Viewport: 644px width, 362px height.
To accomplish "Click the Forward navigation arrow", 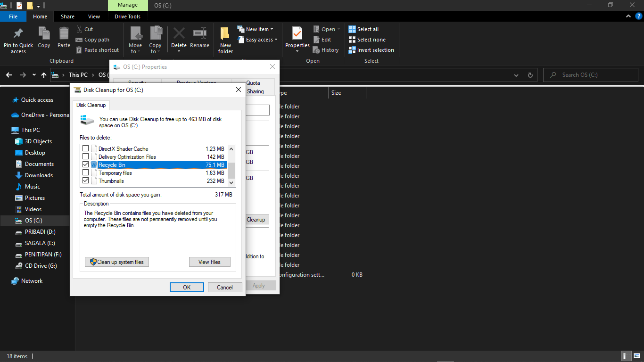I will [x=23, y=75].
